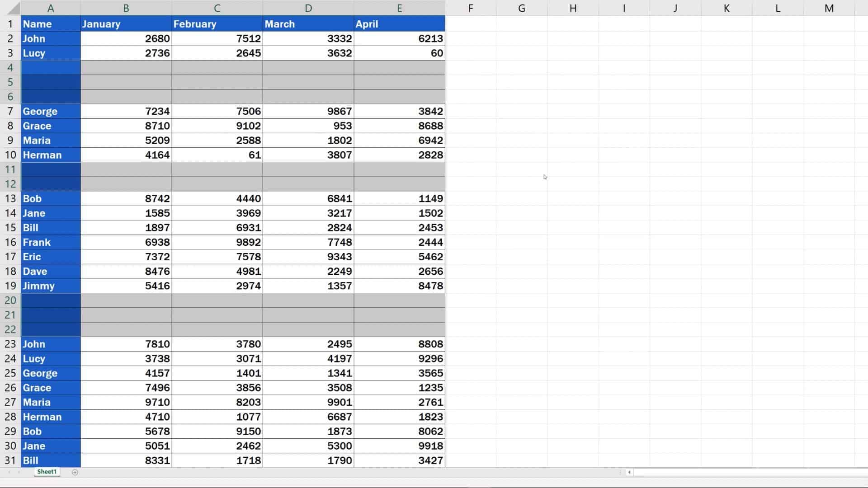Viewport: 868px width, 488px height.
Task: Select Bob's February value 9150
Action: [x=217, y=432]
